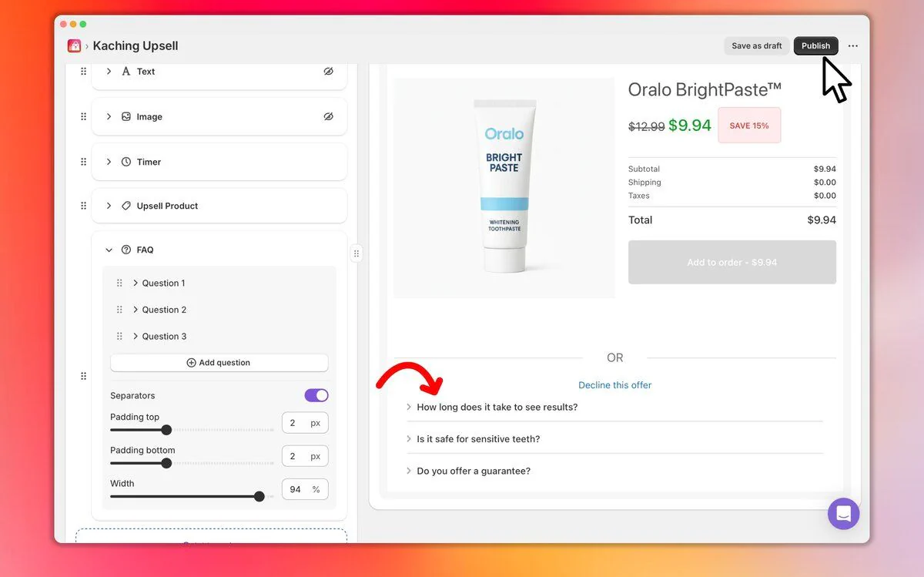This screenshot has width=924, height=577.
Task: Expand Question 1 in the FAQ list
Action: 136,283
